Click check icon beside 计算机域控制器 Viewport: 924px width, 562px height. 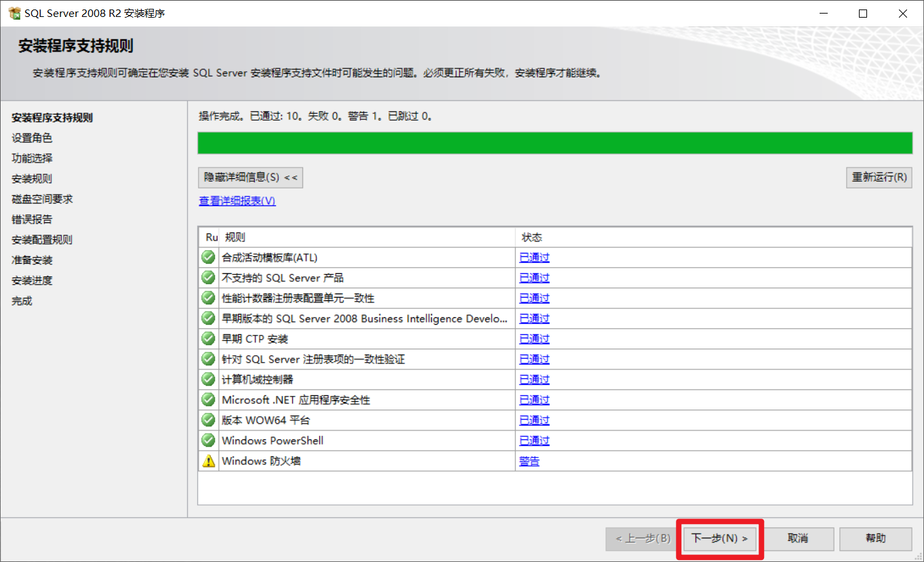click(x=208, y=380)
